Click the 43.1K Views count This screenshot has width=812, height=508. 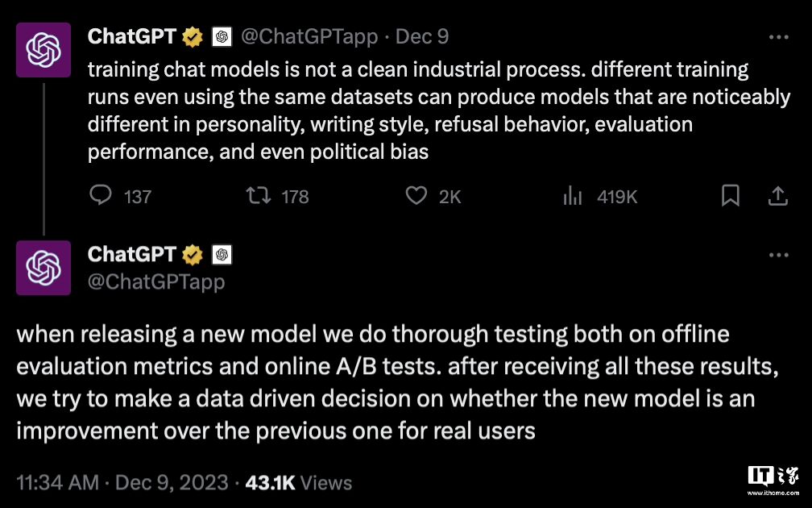(x=299, y=483)
